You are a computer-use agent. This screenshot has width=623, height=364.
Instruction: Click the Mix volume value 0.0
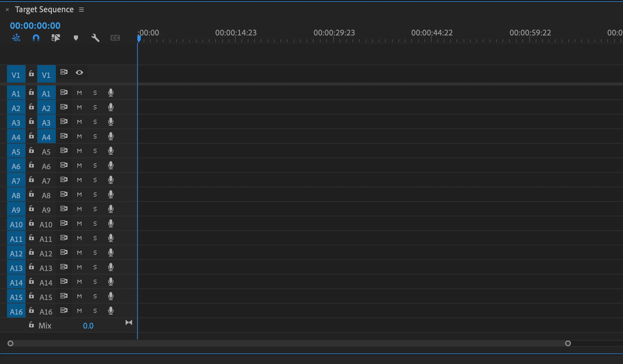click(x=88, y=326)
